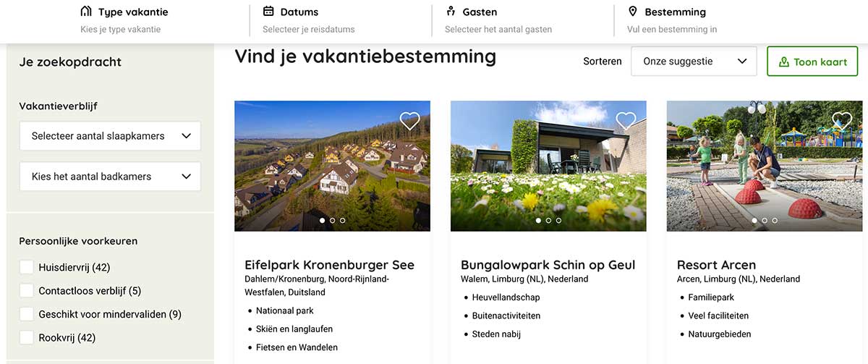The height and width of the screenshot is (364, 868).
Task: Expand the Kies het aantal badkamers dropdown
Action: click(x=110, y=177)
